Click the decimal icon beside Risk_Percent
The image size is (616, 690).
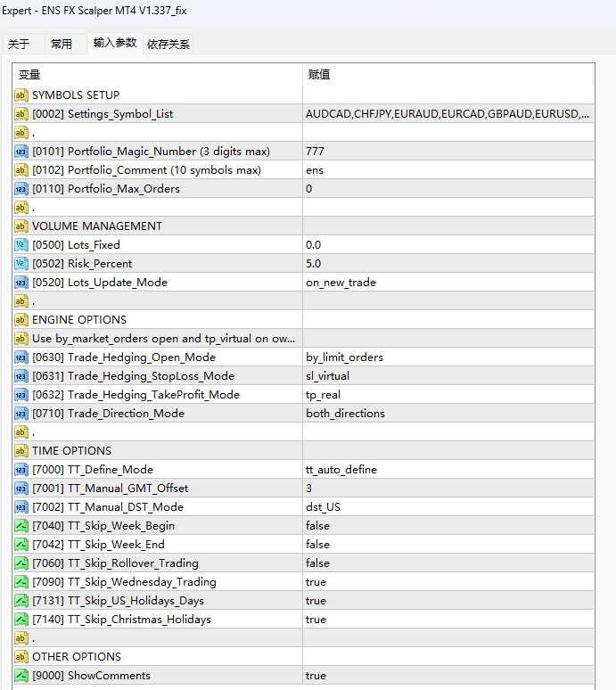[x=21, y=264]
